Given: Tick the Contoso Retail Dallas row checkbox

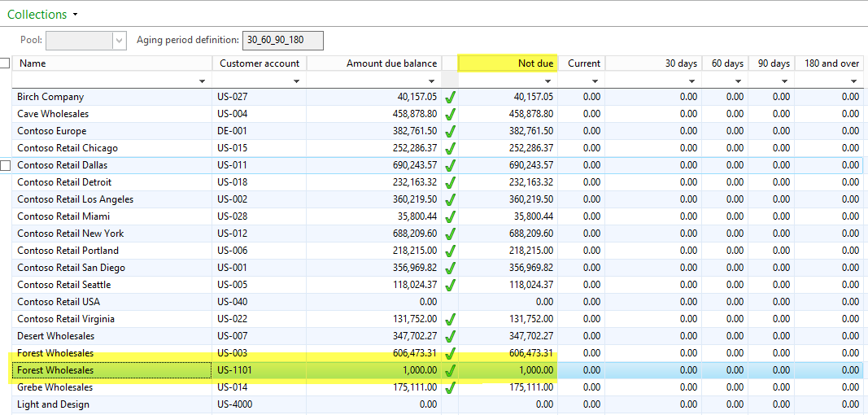Looking at the screenshot, I should pos(6,165).
